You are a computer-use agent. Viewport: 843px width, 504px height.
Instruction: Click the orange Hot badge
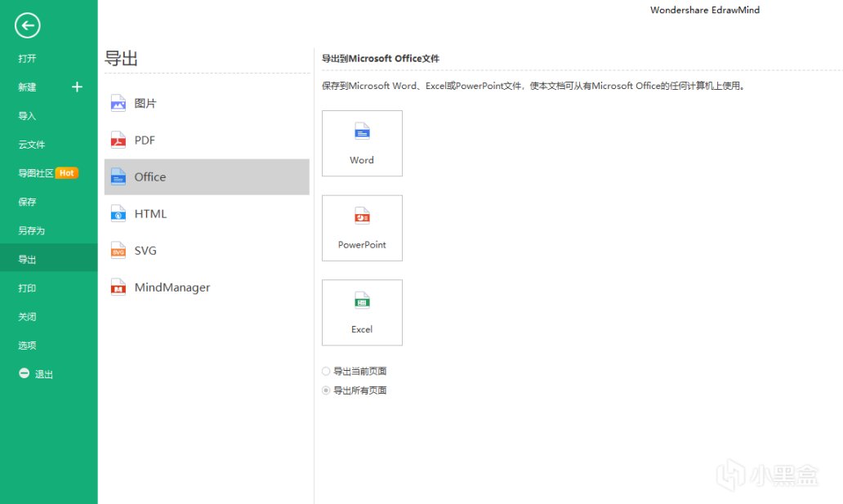(67, 172)
